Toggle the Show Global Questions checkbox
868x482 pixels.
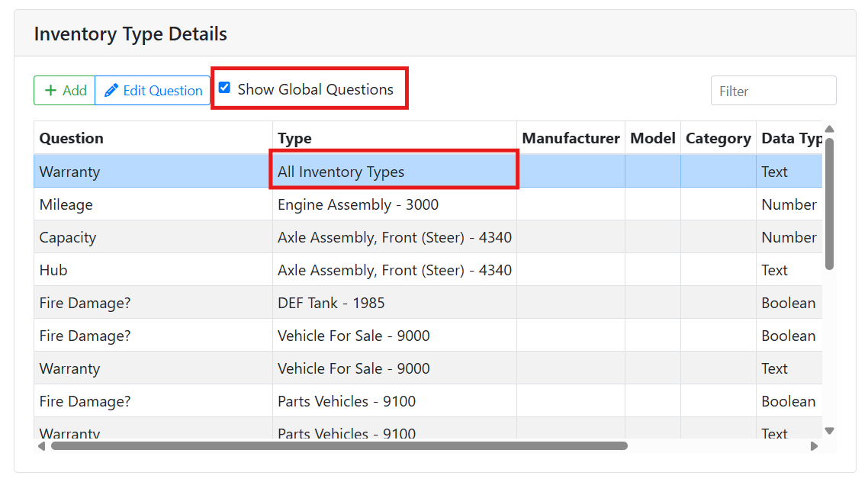(x=224, y=88)
